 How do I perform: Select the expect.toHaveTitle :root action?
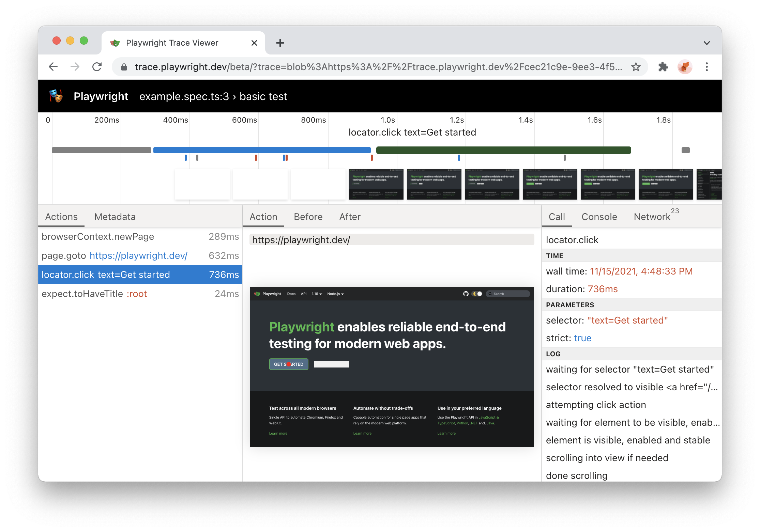(x=140, y=294)
